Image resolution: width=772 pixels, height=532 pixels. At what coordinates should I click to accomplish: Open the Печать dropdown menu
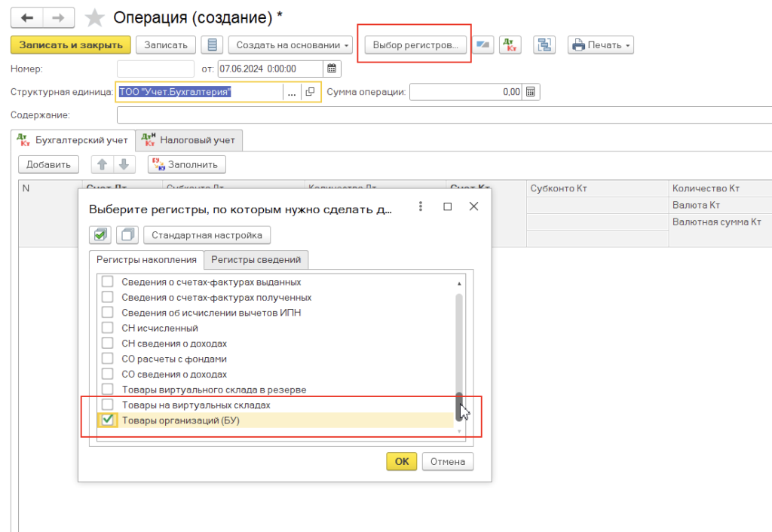click(x=600, y=45)
